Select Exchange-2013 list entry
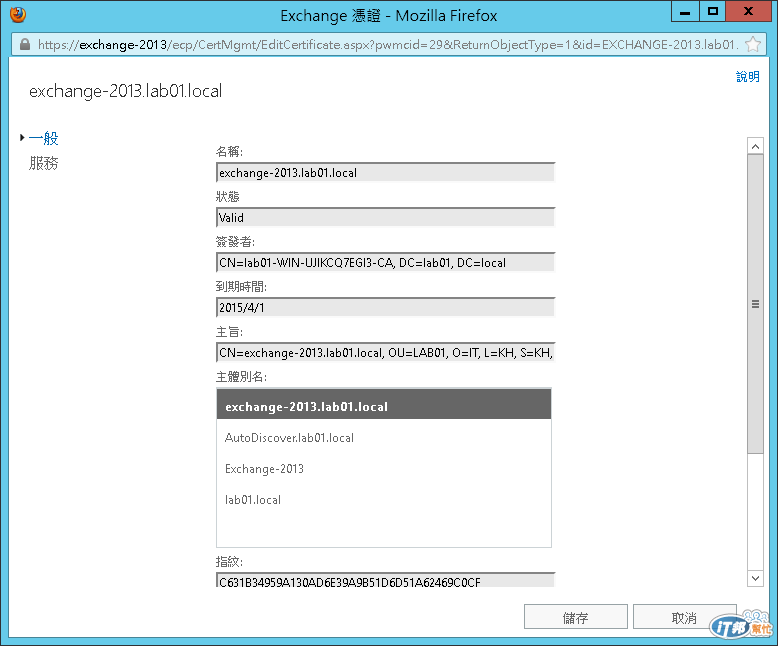This screenshot has height=646, width=778. click(x=384, y=469)
